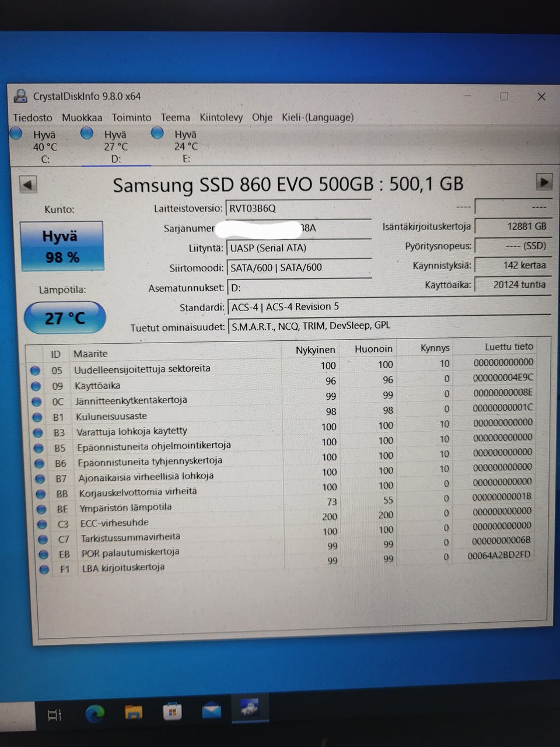Go to next disk with right arrow

544,181
